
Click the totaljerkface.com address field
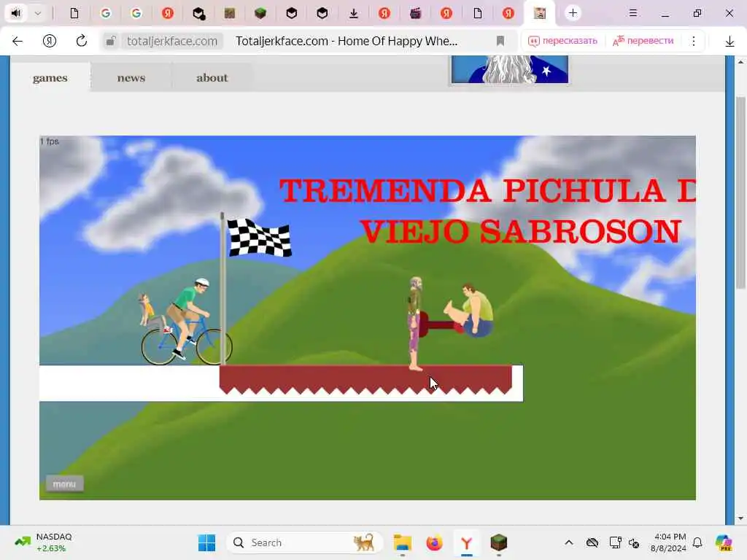point(172,41)
